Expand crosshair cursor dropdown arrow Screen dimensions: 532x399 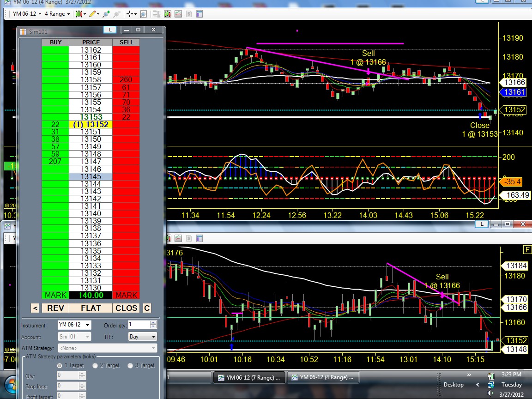(x=135, y=14)
